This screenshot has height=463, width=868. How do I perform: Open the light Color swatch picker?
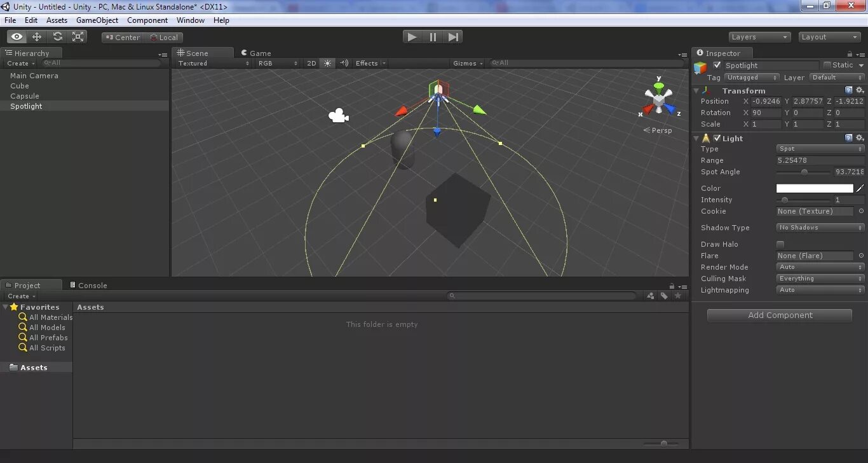click(x=814, y=188)
